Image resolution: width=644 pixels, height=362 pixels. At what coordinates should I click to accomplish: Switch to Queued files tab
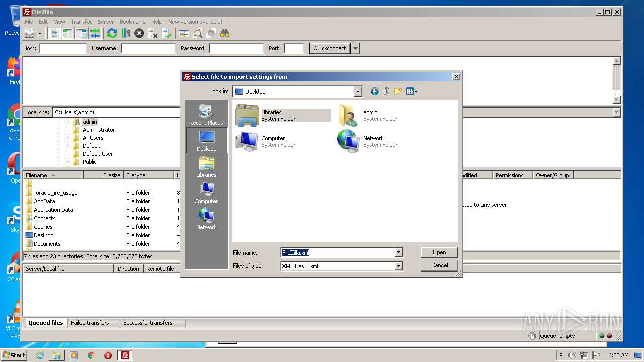point(46,323)
